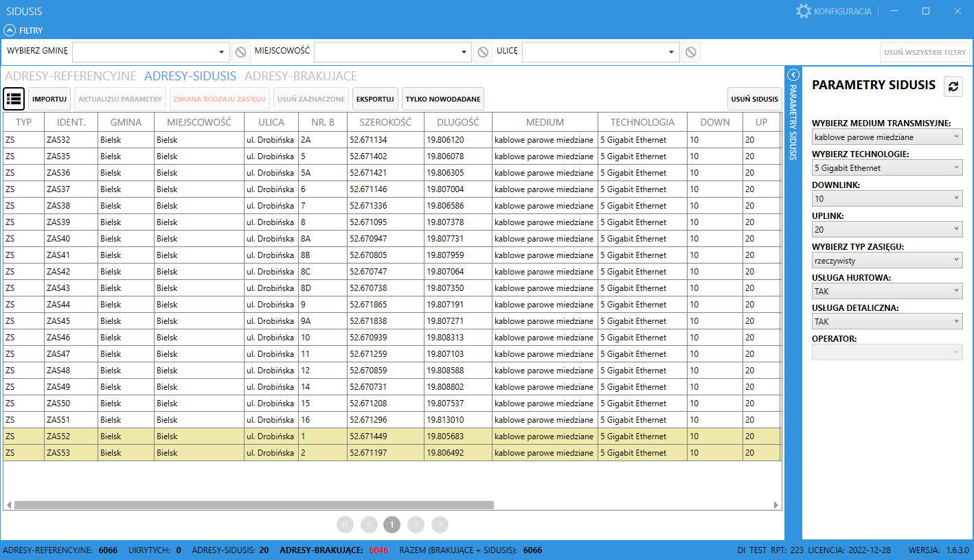Collapse the Parametry Sidusis side panel

click(793, 75)
